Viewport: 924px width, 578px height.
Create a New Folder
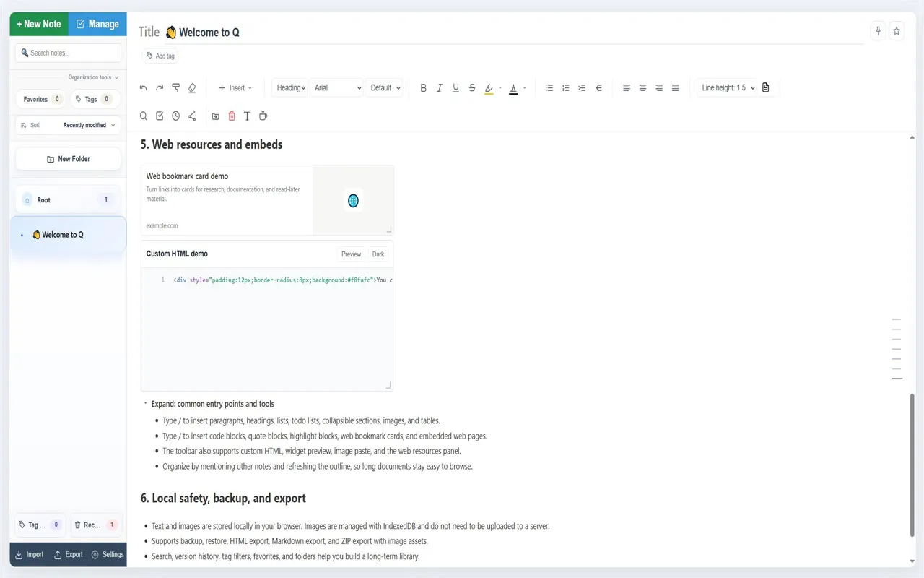point(69,159)
